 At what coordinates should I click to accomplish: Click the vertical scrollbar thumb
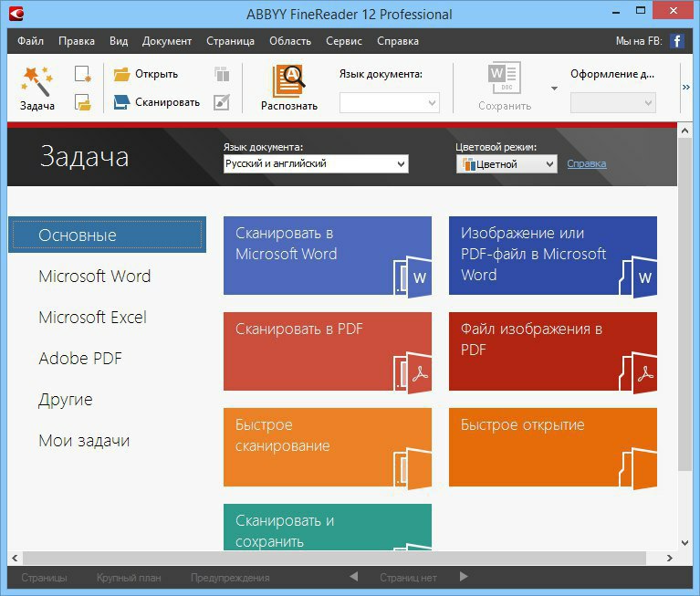coord(684,304)
